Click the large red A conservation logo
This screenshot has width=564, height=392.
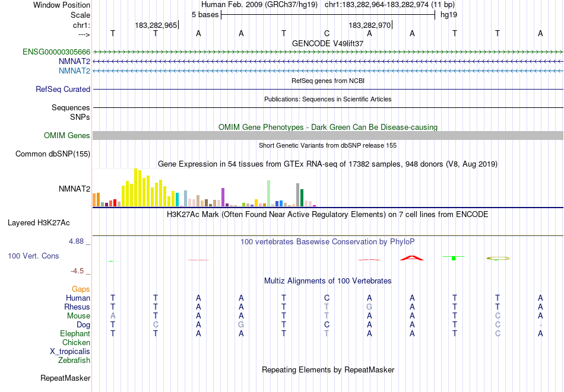pos(412,257)
